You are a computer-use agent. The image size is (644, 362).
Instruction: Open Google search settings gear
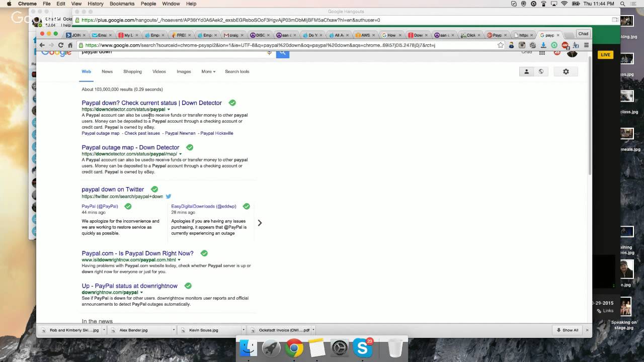tap(566, 71)
